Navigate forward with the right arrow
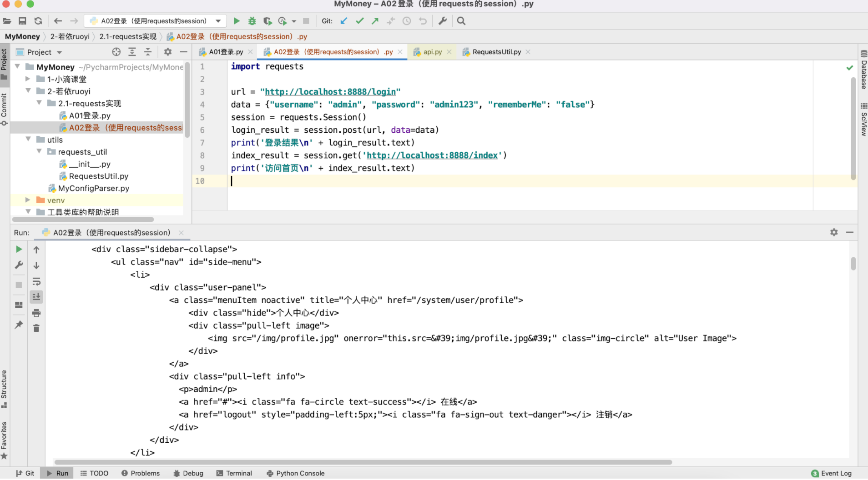The width and height of the screenshot is (868, 480). tap(74, 21)
